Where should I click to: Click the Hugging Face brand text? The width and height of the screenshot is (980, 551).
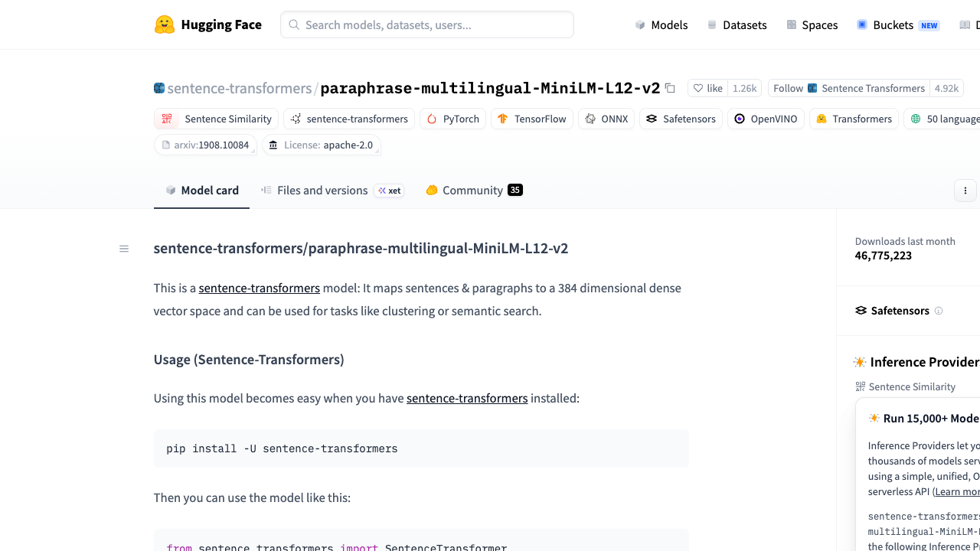click(221, 24)
